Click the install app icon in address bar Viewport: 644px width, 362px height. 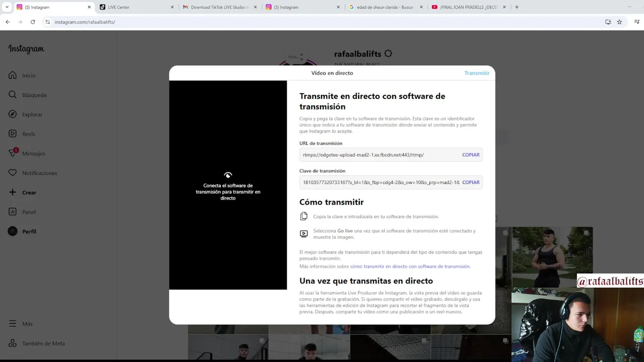tap(608, 22)
